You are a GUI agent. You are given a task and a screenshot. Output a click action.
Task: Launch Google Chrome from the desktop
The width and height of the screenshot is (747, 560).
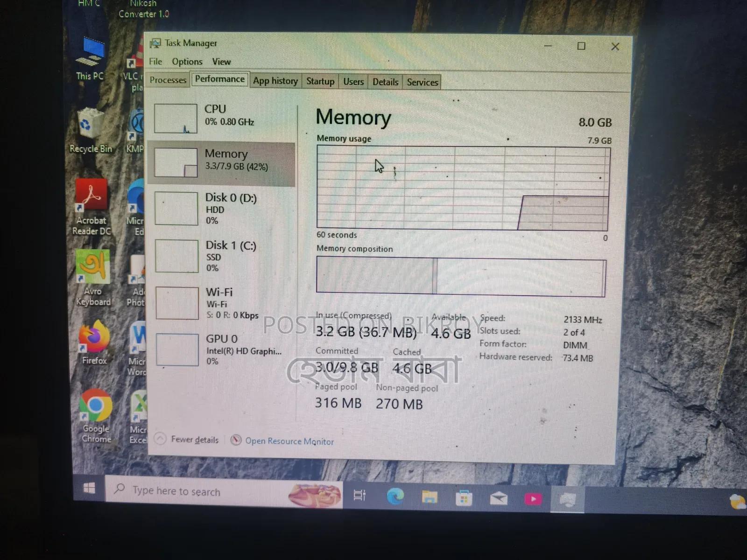click(x=96, y=415)
